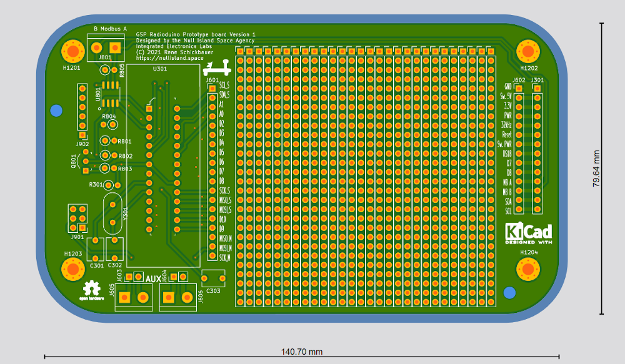Click the J902 reference label
The image size is (625, 364).
(82, 144)
